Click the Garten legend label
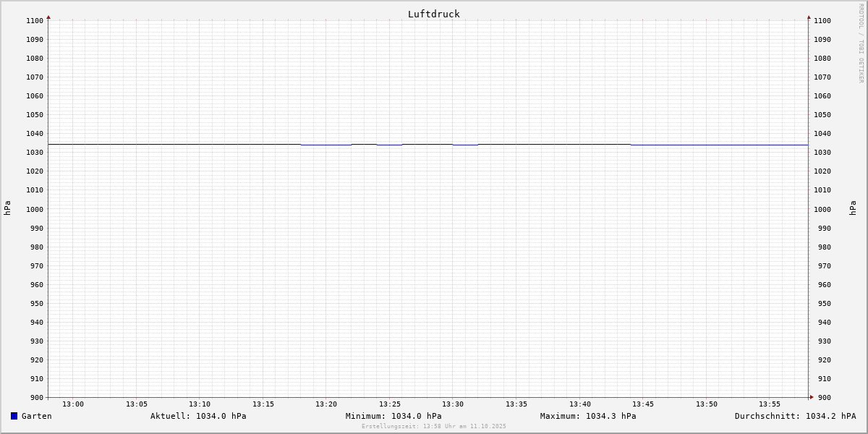Screen dimensions: 868x434 point(36,416)
